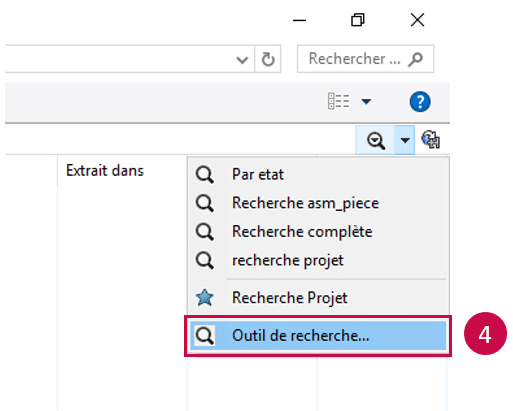Refresh the address bar location
Viewport: 513px width, 411px height.
[268, 59]
